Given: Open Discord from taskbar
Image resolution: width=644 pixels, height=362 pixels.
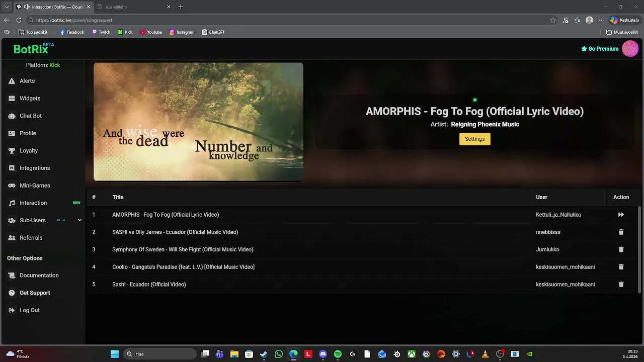Looking at the screenshot, I should [323, 354].
